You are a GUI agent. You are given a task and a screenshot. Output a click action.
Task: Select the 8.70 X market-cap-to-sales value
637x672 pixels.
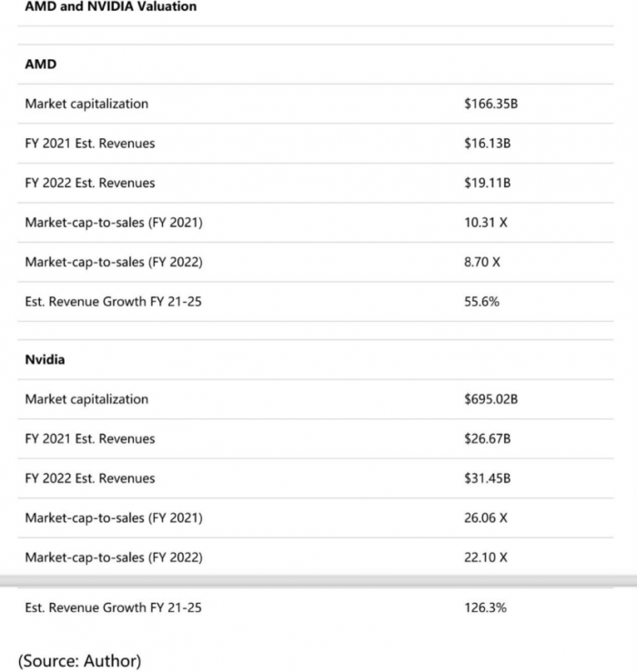pyautogui.click(x=482, y=262)
